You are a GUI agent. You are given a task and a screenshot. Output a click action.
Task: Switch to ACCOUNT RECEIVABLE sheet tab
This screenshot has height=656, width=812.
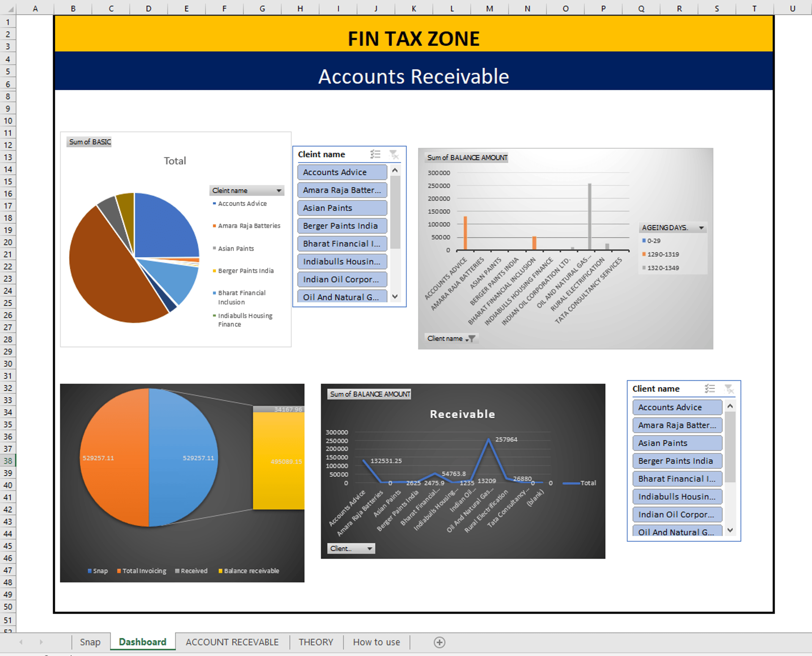click(232, 642)
